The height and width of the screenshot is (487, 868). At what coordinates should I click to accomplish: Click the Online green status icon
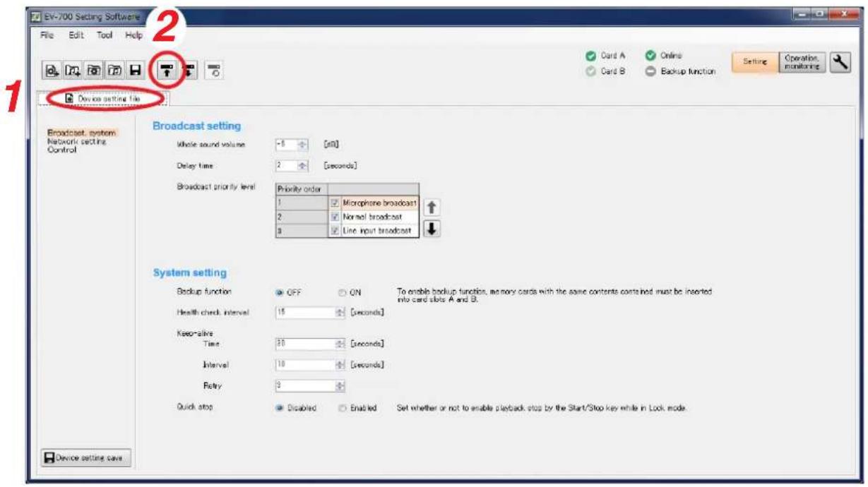pos(650,55)
